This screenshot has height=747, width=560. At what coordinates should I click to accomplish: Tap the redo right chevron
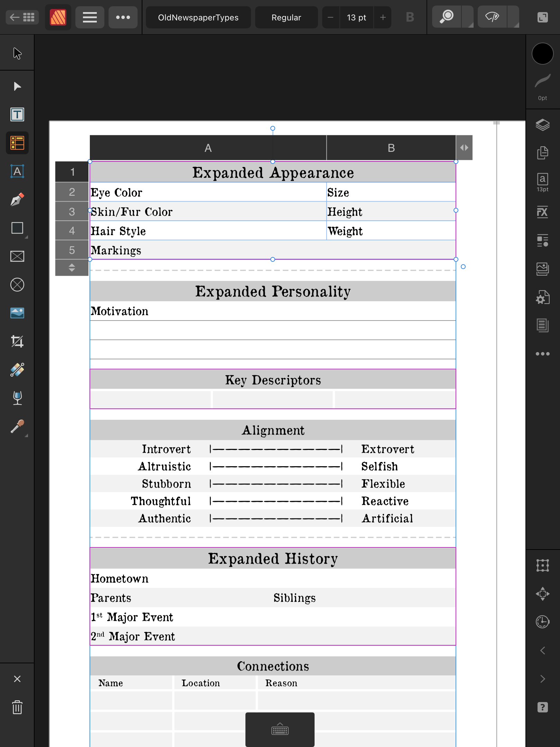click(x=542, y=679)
